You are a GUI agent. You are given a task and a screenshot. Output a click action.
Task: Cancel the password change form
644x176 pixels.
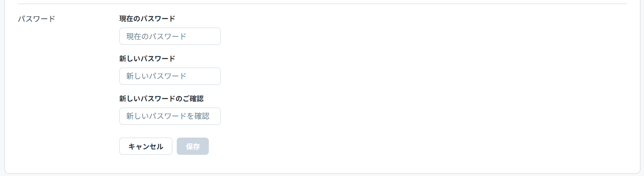click(x=146, y=146)
